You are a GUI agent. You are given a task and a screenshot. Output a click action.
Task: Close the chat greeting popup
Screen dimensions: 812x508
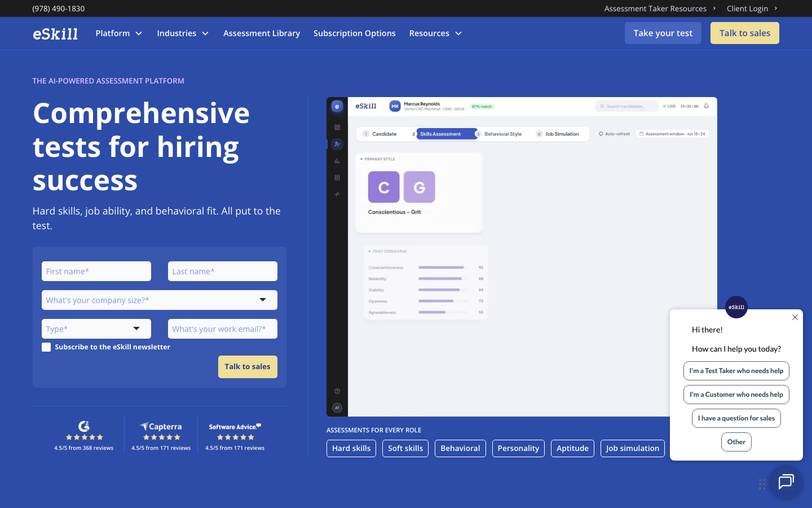[x=795, y=317]
